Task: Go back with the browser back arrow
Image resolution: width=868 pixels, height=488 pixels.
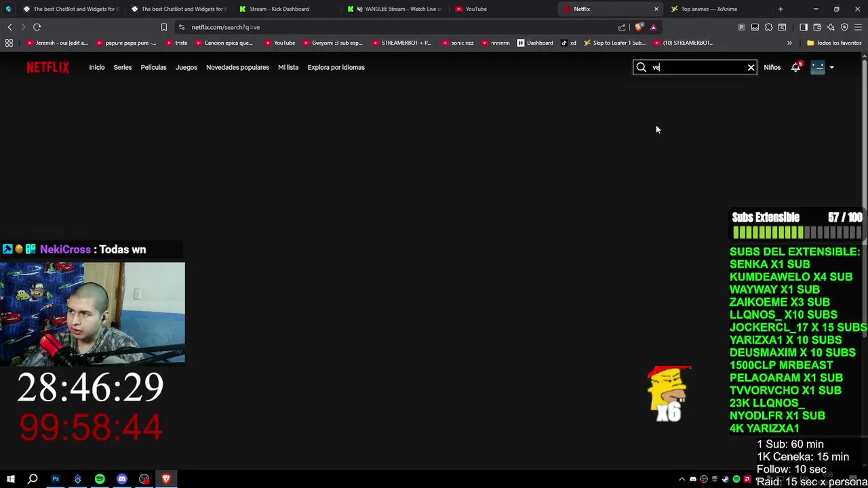Action: [9, 27]
